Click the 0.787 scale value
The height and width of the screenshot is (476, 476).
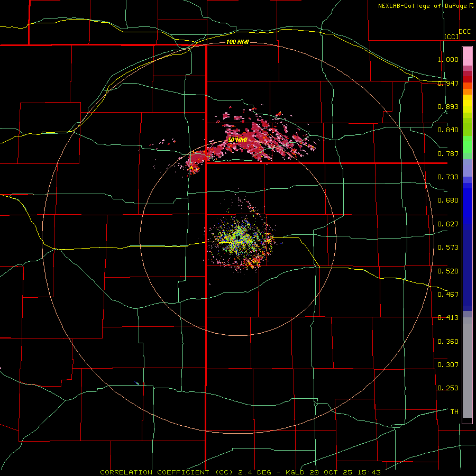pos(448,153)
